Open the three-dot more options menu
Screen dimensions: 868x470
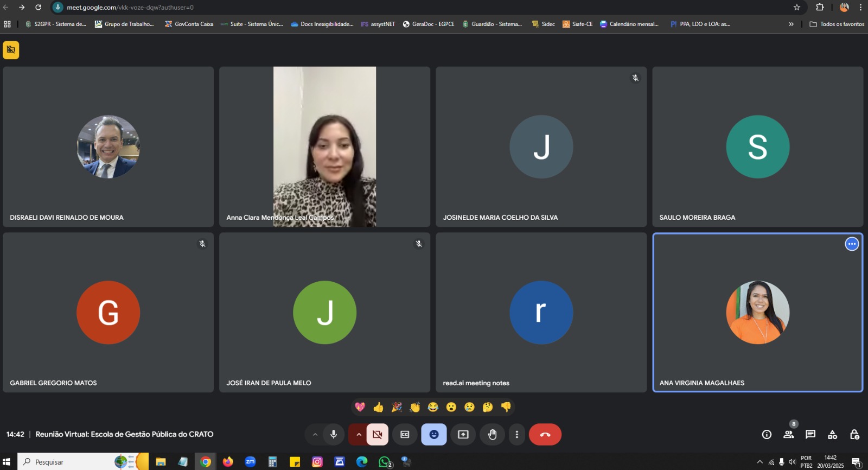coord(516,434)
